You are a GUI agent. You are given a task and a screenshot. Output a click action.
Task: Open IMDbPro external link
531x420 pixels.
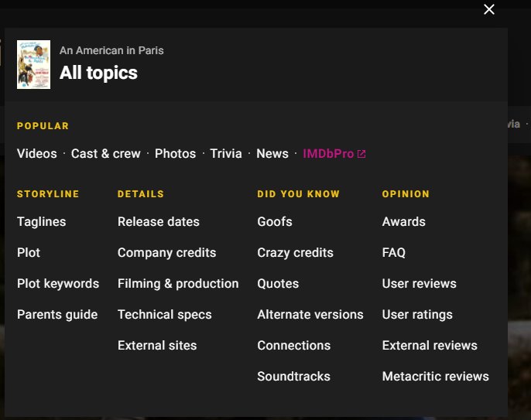[x=334, y=154]
